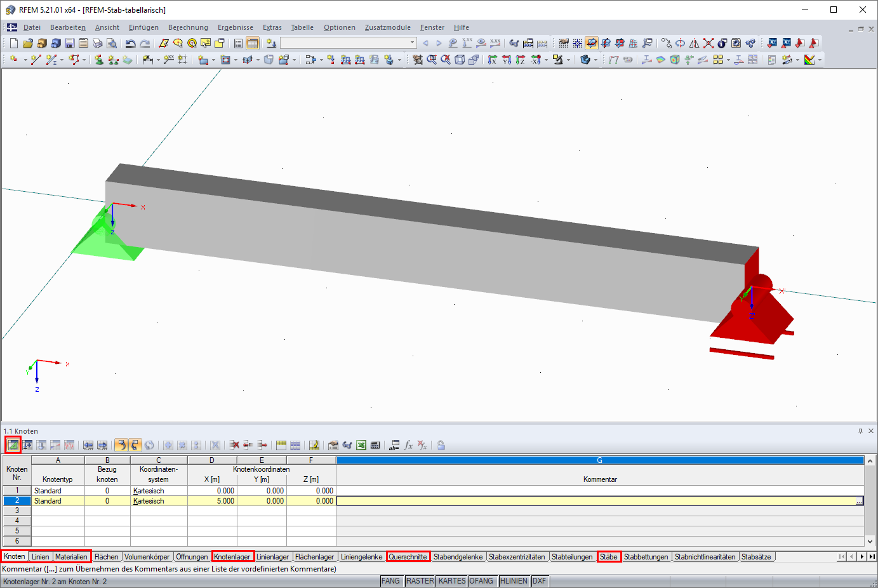
Task: Undo the last action
Action: point(131,43)
